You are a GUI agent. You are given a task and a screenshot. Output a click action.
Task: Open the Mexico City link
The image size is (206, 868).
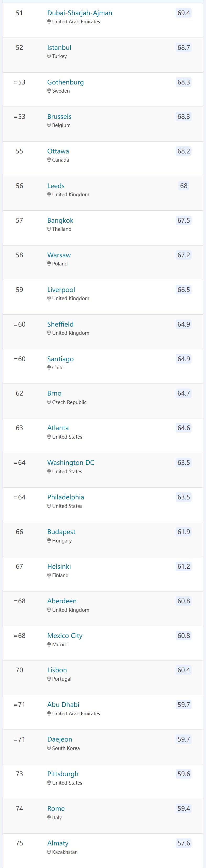point(65,636)
